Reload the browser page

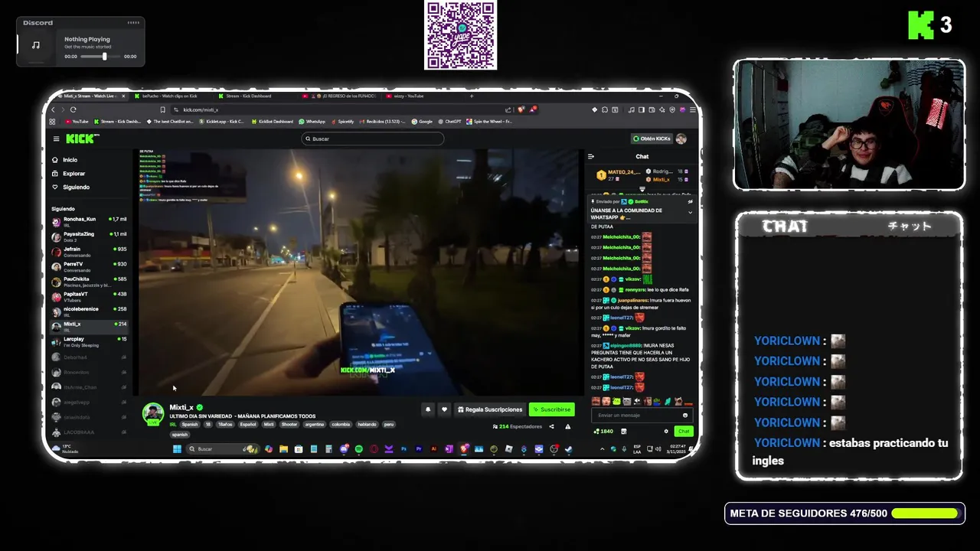[x=73, y=109]
